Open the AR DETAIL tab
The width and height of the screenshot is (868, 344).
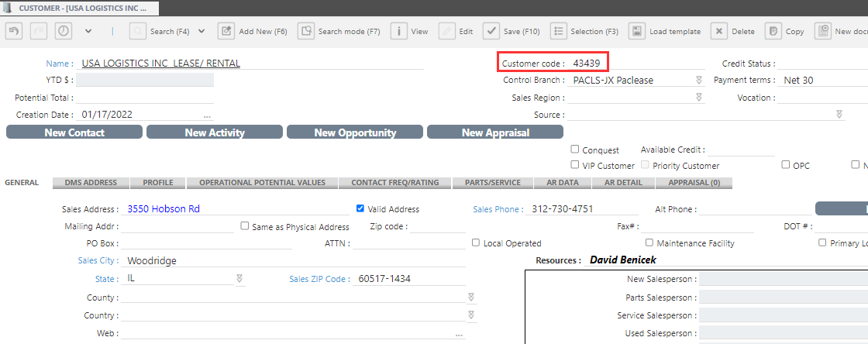pyautogui.click(x=623, y=183)
